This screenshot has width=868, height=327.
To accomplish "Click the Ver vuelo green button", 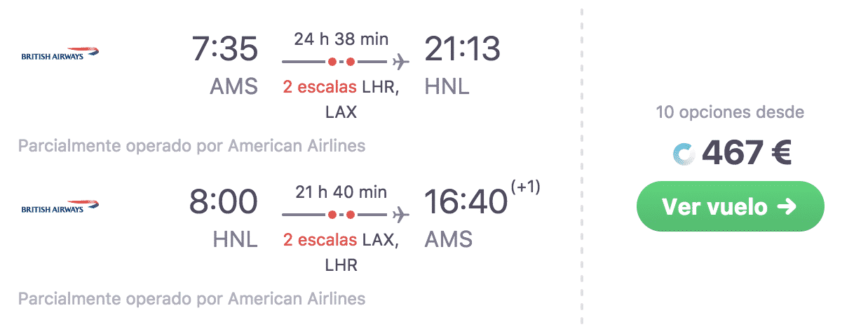I will coord(730,206).
